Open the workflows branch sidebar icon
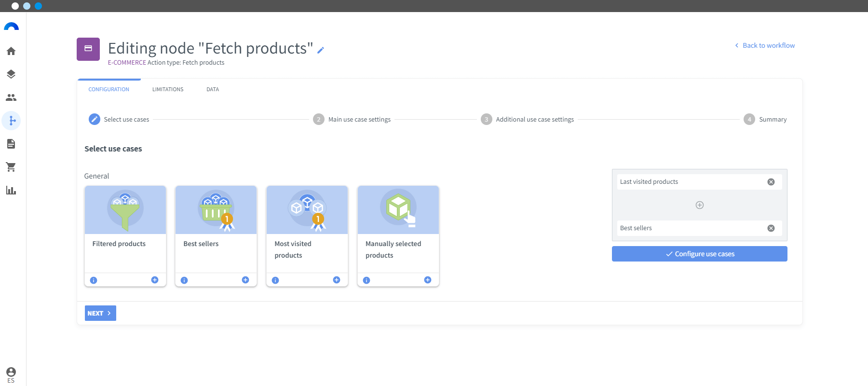The height and width of the screenshot is (386, 868). [x=11, y=121]
